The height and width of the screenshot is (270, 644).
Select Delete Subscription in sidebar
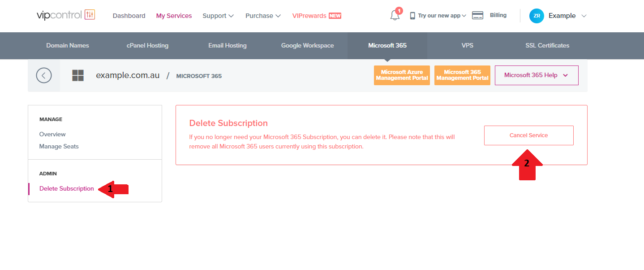[x=67, y=188]
